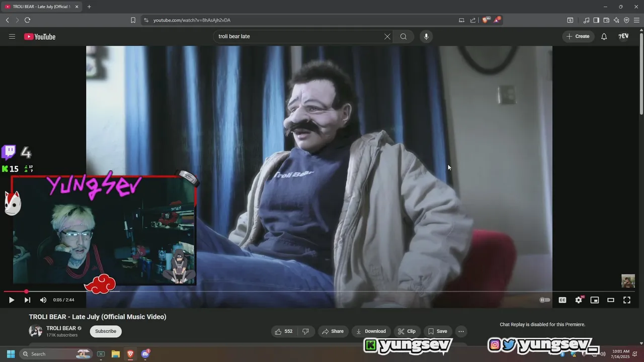Open the media control music note
This screenshot has height=362, width=644.
pos(586,20)
